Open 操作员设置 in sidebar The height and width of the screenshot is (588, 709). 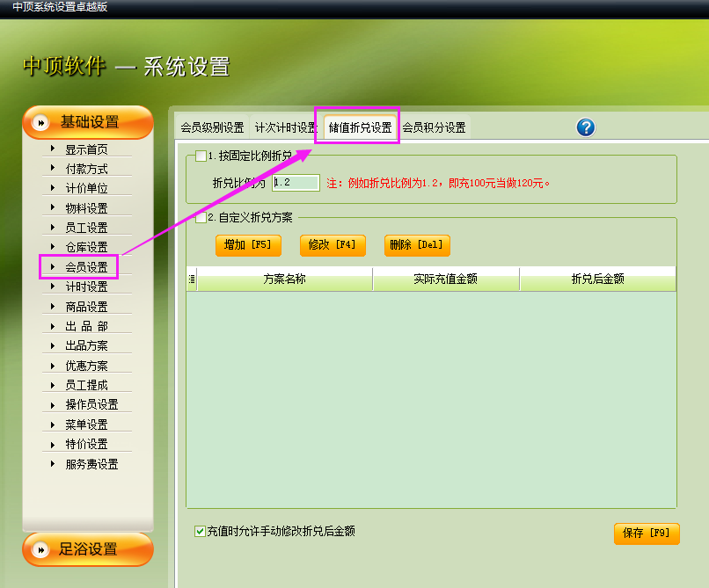click(x=91, y=404)
